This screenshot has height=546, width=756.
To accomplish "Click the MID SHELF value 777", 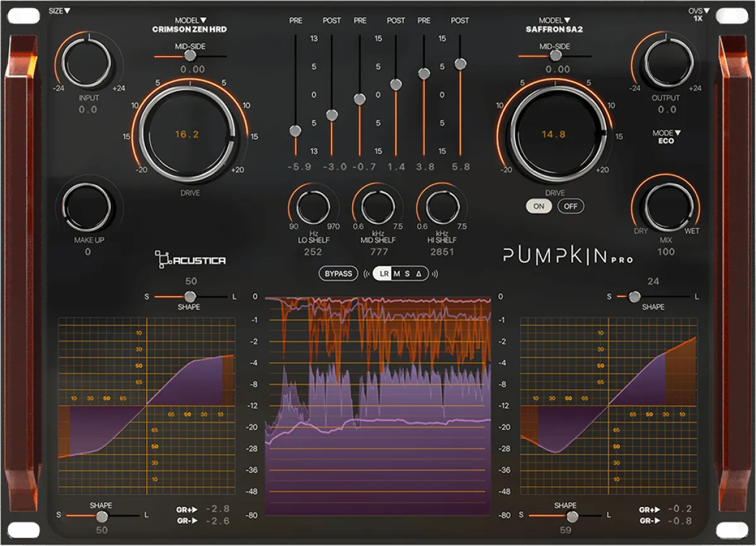I will 379,252.
